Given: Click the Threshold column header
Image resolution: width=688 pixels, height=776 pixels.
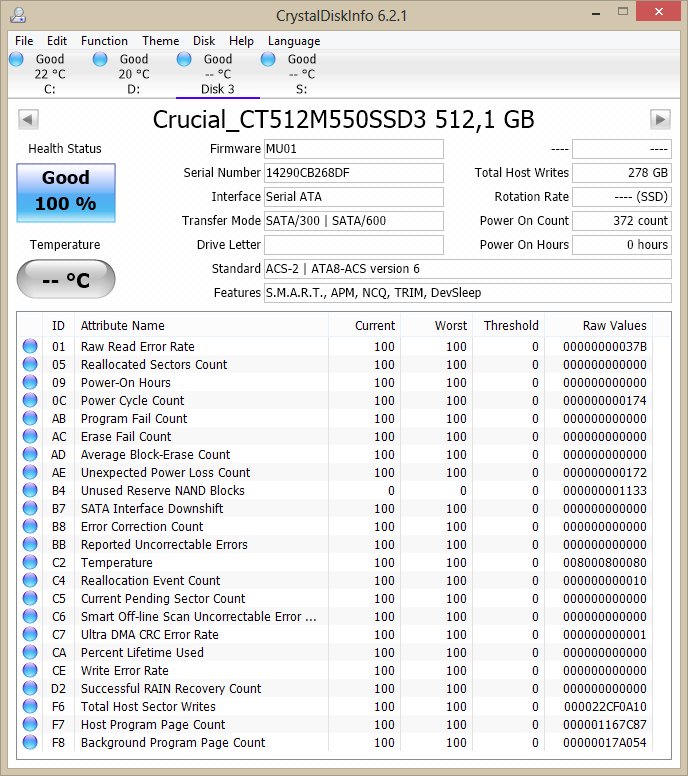Looking at the screenshot, I should pos(508,326).
